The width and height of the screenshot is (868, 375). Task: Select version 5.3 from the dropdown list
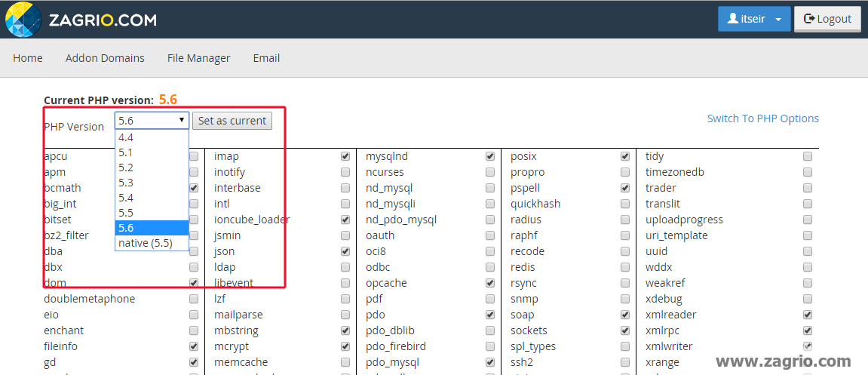(x=152, y=183)
